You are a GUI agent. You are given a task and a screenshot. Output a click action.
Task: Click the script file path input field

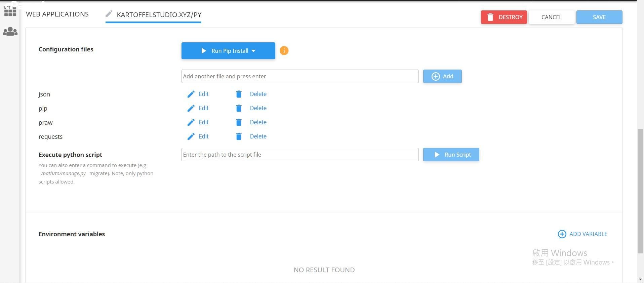(x=300, y=155)
